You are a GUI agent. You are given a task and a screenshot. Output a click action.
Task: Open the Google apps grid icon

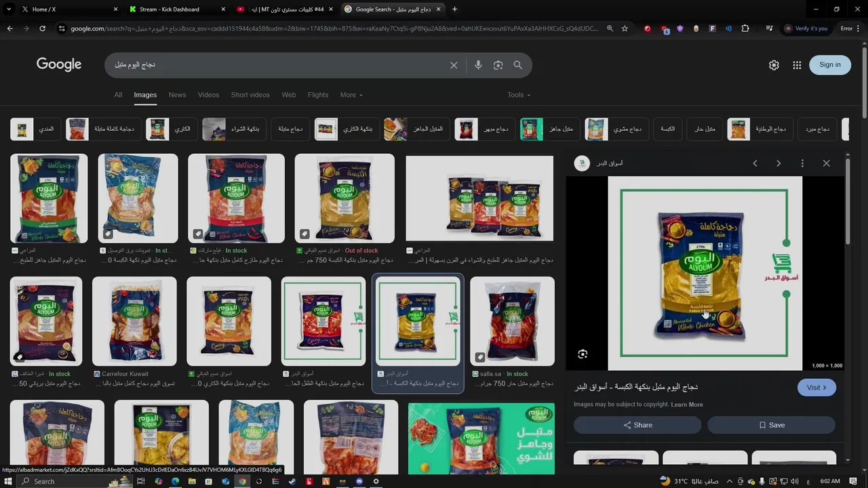797,65
